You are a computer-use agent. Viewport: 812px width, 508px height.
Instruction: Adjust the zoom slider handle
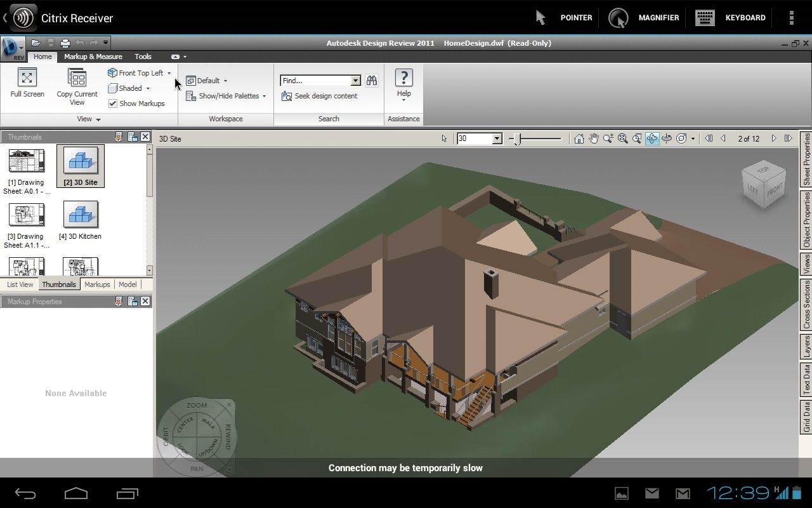coord(518,139)
